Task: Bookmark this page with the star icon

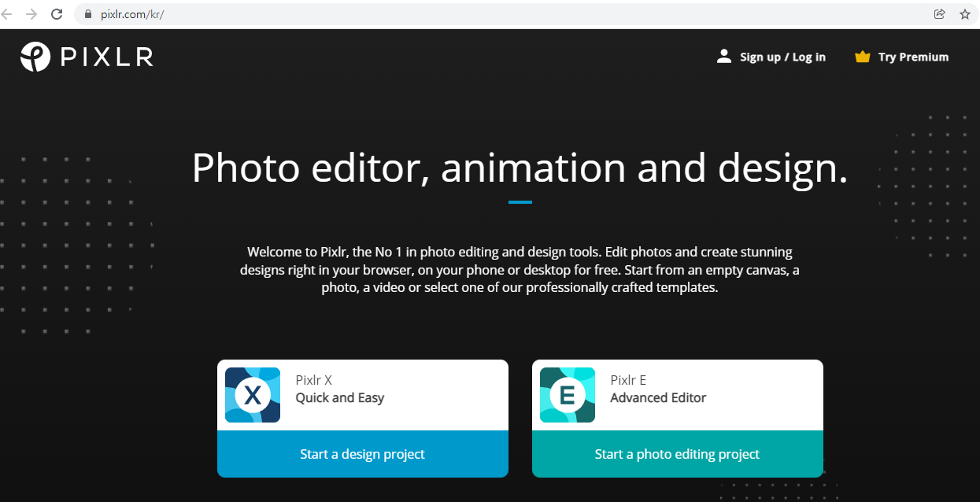Action: coord(965,14)
